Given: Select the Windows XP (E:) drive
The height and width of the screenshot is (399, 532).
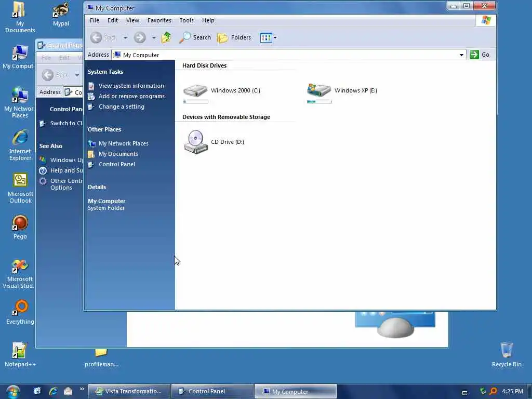Looking at the screenshot, I should pos(342,90).
